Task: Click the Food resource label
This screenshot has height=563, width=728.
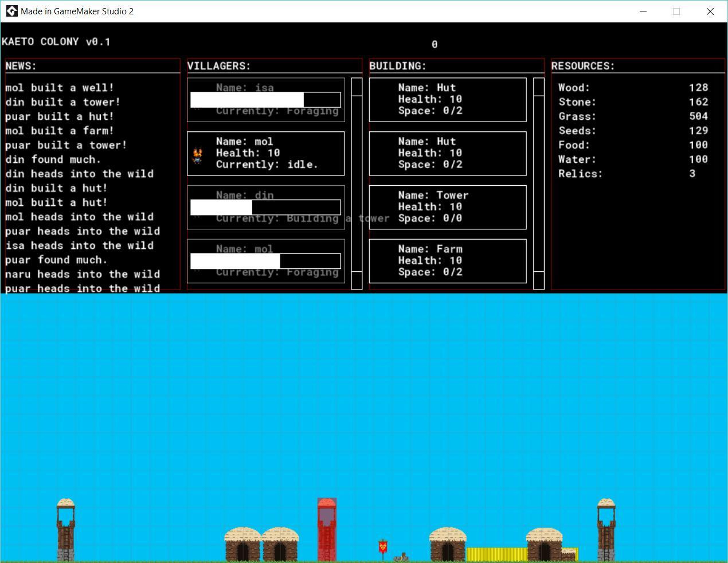Action: click(x=574, y=145)
